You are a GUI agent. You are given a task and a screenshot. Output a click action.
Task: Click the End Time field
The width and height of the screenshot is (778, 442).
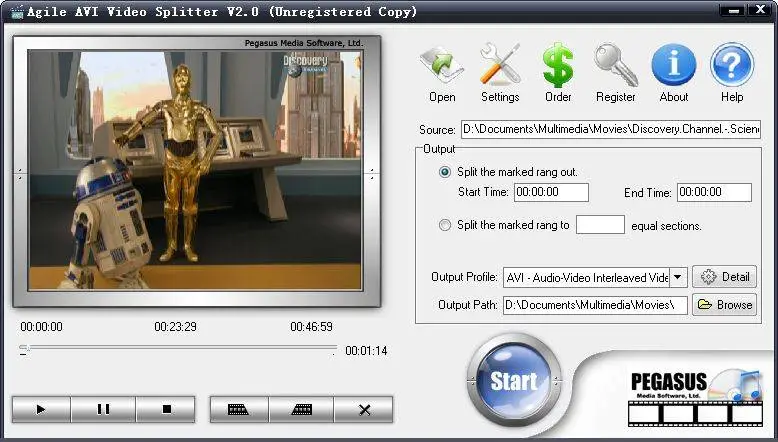pyautogui.click(x=714, y=192)
